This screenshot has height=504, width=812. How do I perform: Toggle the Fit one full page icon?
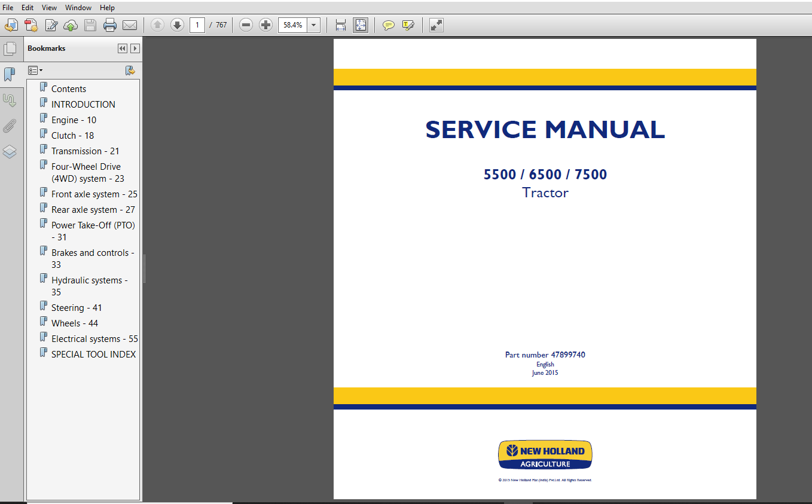(361, 25)
